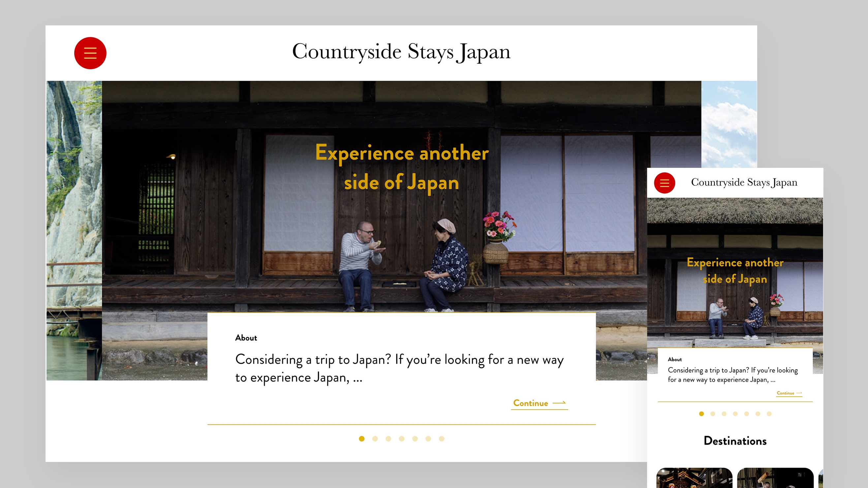Select fourth carousel dot on desktop view

[402, 439]
